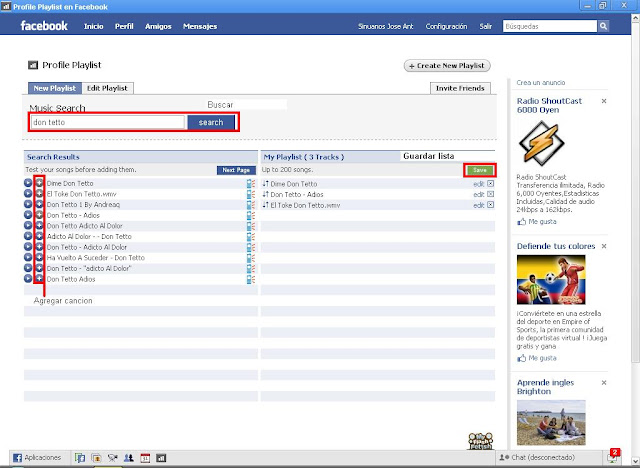Remove 'El Toke Don Tetto.wmv' from My Playlist
640x468 pixels.
point(491,205)
